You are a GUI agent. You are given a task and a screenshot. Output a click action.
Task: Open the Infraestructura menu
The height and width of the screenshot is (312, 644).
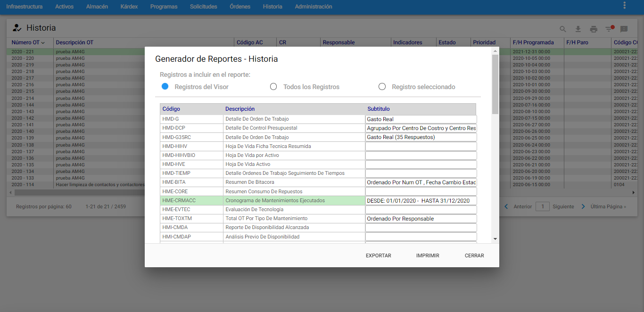(x=24, y=7)
